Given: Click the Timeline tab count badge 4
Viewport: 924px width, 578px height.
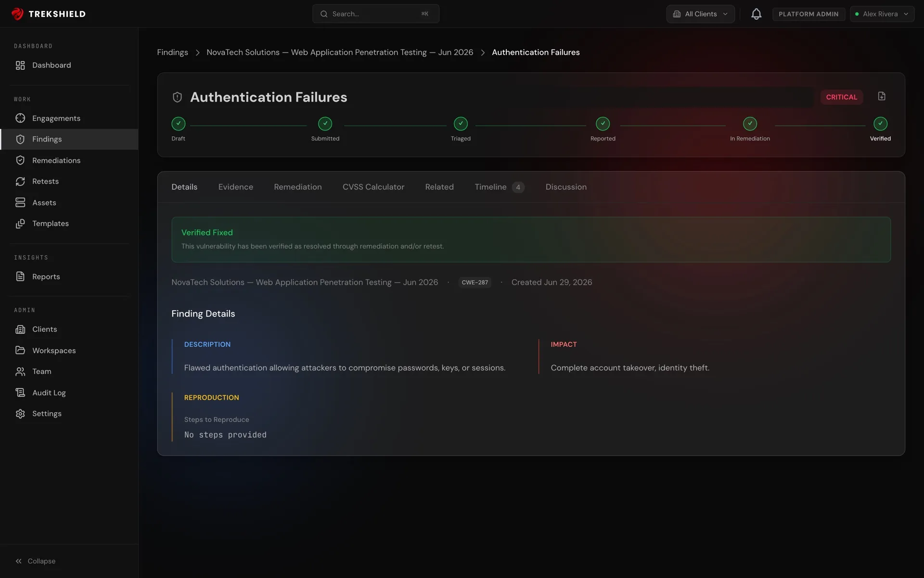Looking at the screenshot, I should [518, 187].
